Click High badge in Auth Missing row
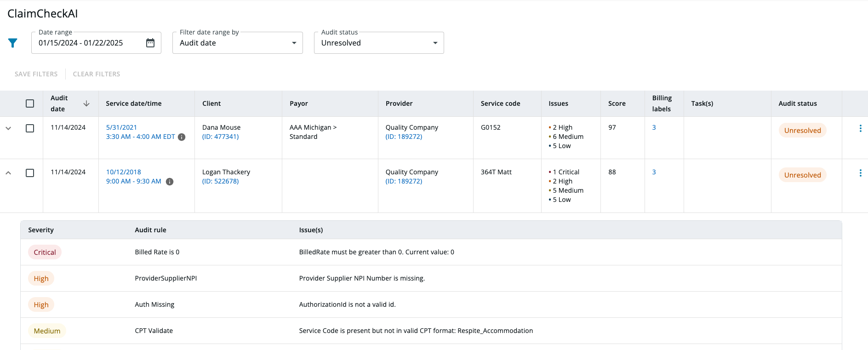Viewport: 868px width, 350px height. click(x=41, y=305)
